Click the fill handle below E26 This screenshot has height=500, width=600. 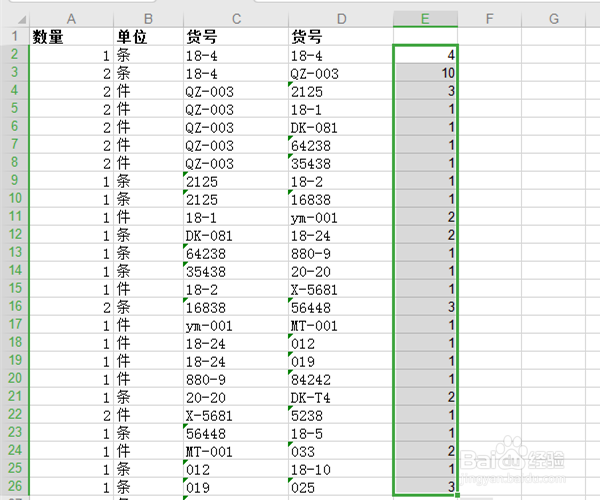click(x=457, y=495)
